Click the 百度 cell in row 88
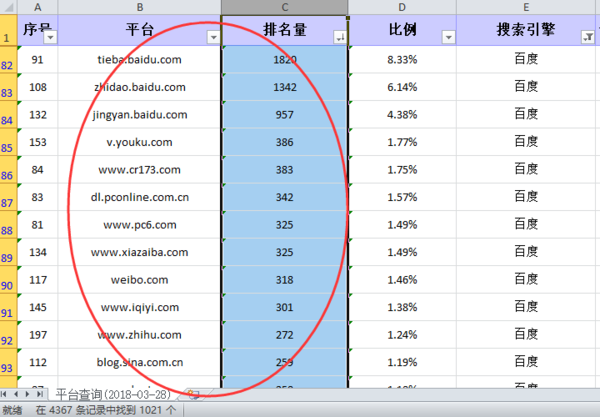 coord(526,225)
